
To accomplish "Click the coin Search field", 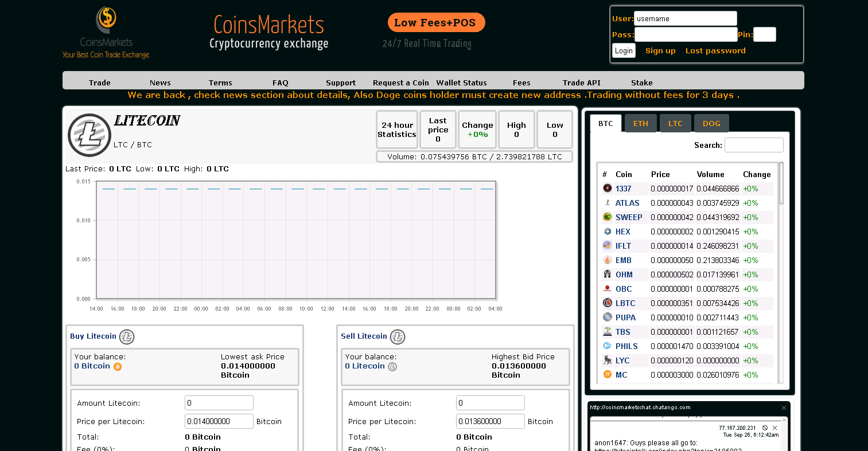I will [x=754, y=145].
